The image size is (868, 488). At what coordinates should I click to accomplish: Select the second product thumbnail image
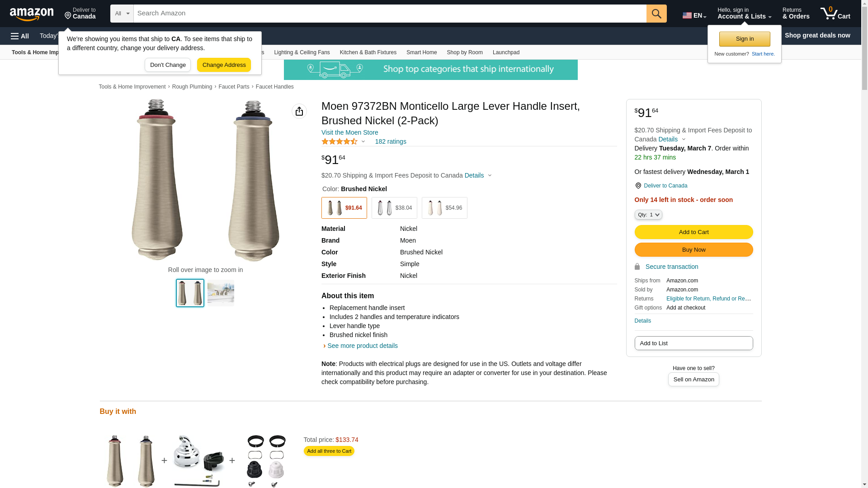[x=221, y=293]
